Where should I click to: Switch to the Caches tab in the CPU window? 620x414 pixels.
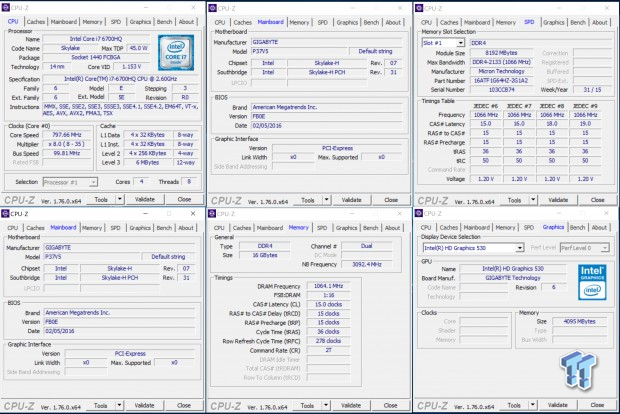(36, 22)
